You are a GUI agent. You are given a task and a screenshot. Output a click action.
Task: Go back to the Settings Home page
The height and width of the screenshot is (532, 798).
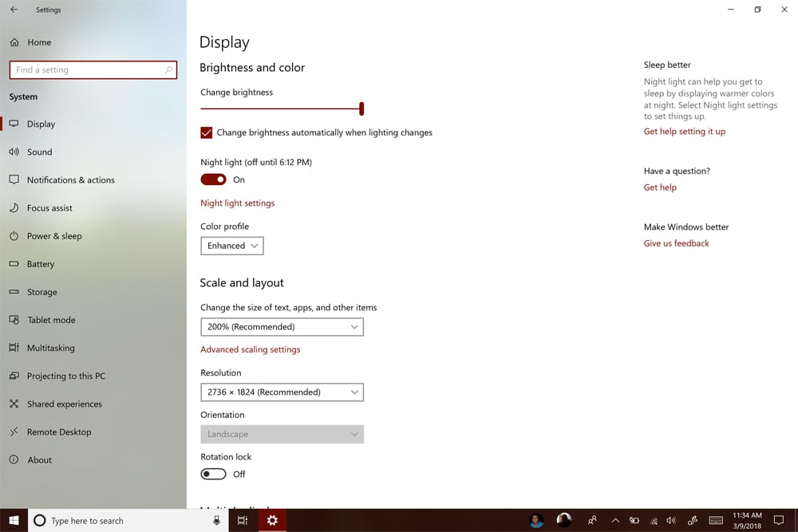coord(38,41)
